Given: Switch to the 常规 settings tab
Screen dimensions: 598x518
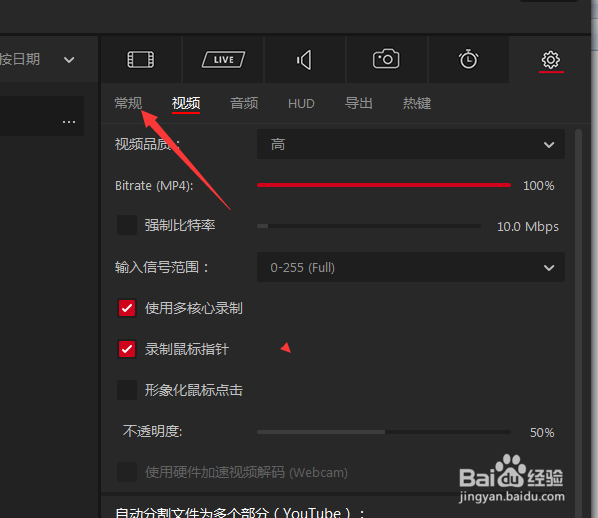Looking at the screenshot, I should (x=129, y=103).
